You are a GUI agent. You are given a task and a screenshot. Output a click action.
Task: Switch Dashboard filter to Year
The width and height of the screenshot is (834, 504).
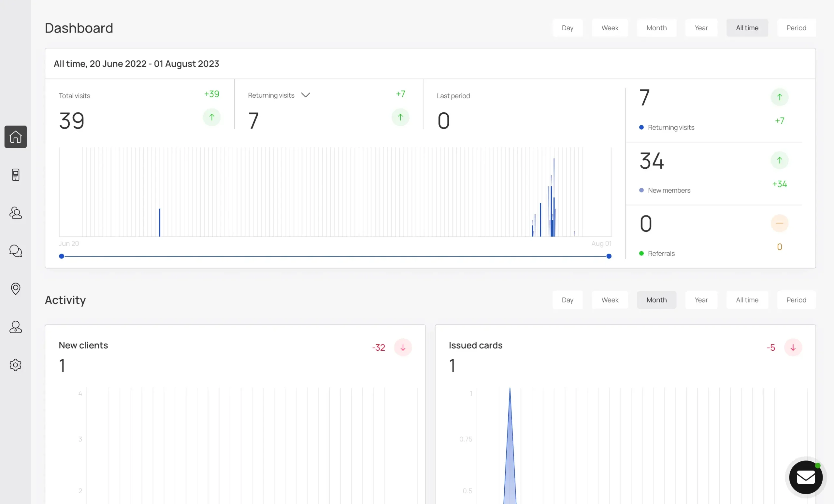coord(701,28)
